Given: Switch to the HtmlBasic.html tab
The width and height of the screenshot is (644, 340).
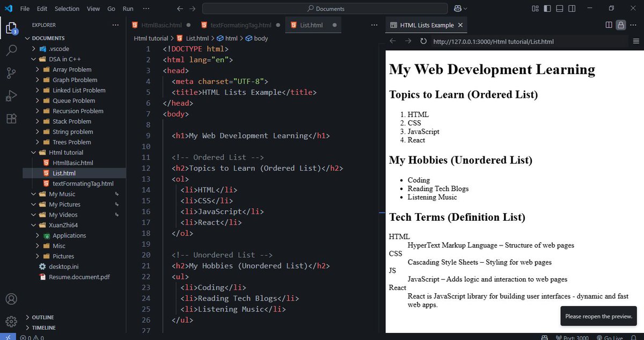Looking at the screenshot, I should 160,25.
